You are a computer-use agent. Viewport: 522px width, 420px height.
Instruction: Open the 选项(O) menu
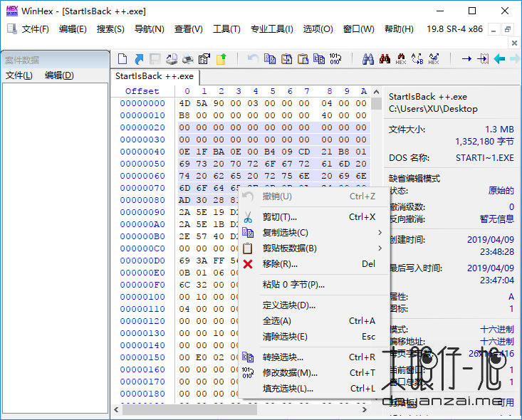[x=318, y=29]
